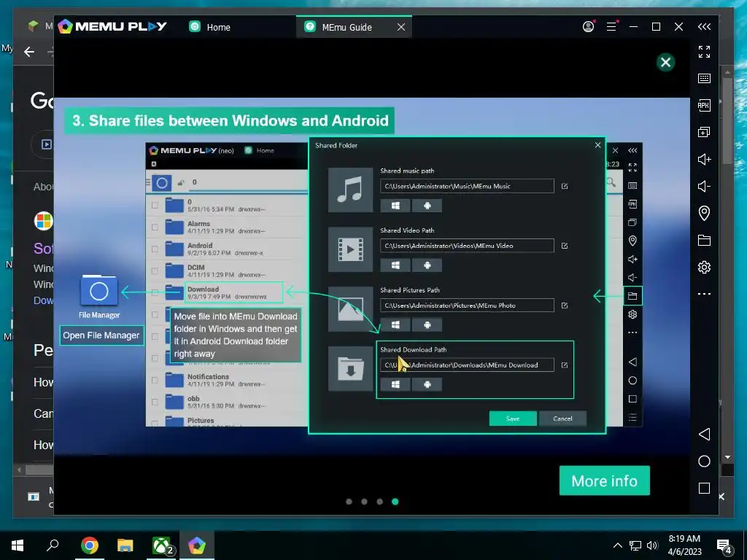Close the MEmu Guide tab
This screenshot has height=560, width=747.
401,27
